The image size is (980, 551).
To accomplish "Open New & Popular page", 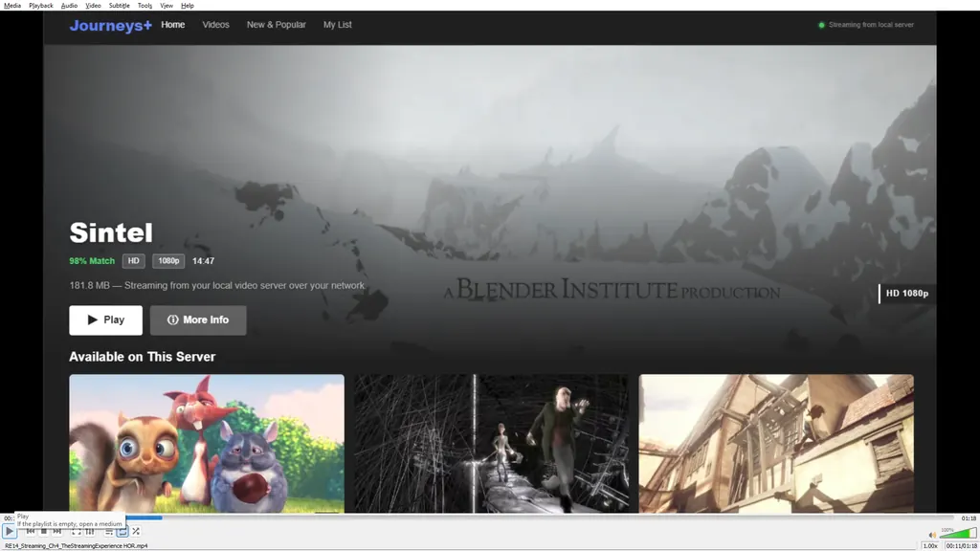I will pos(277,25).
